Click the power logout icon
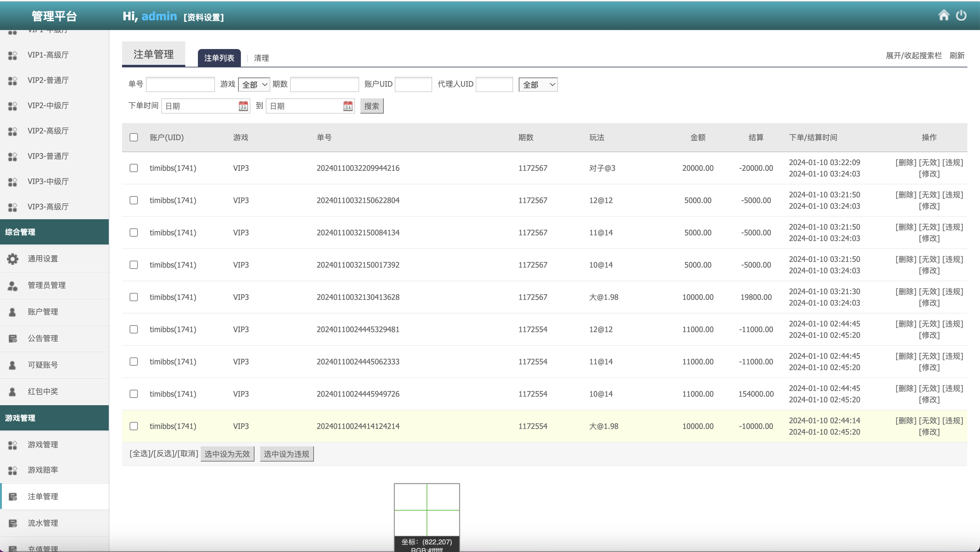The image size is (980, 552). point(961,15)
